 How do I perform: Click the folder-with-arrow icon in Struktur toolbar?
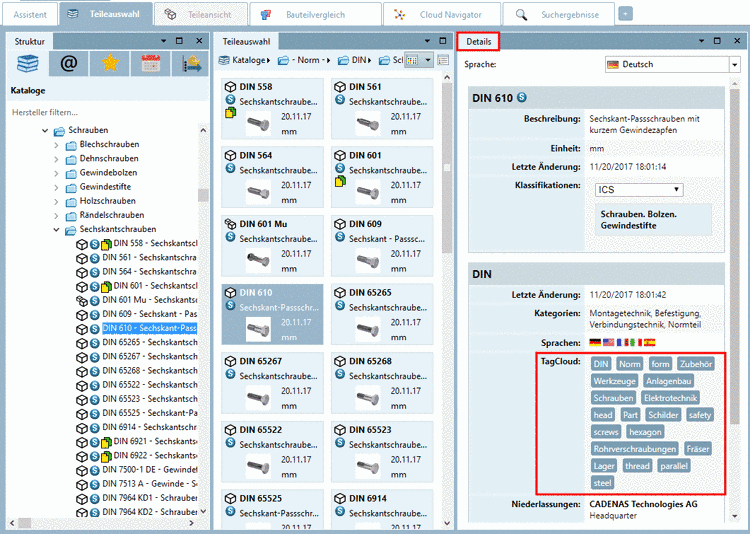[190, 64]
